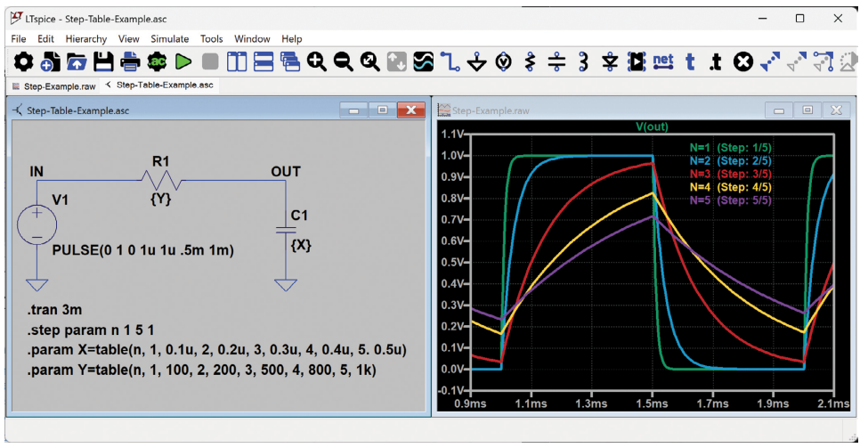Click the OUT net label

(x=286, y=172)
